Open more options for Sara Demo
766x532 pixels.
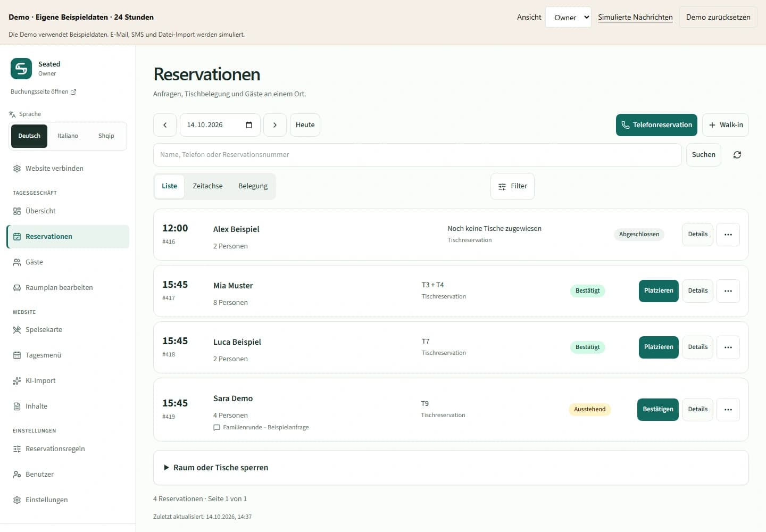point(728,410)
